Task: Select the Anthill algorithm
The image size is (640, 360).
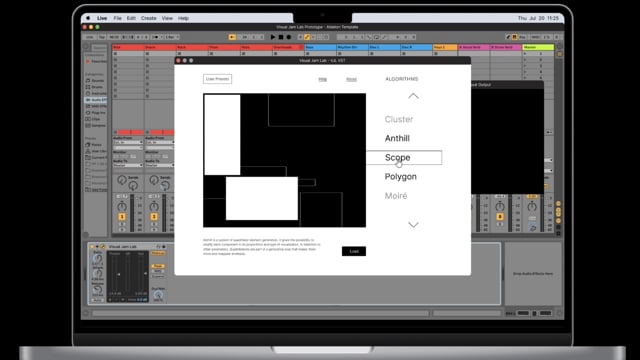Action: coord(397,138)
